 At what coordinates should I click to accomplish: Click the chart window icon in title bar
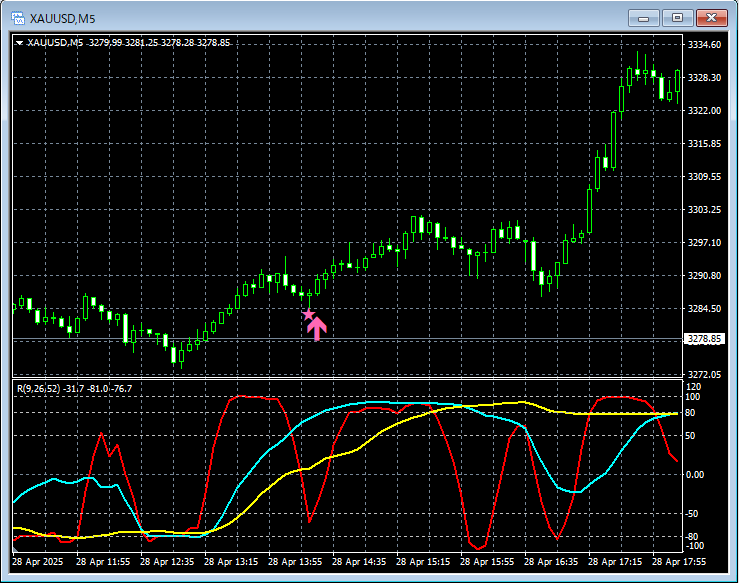pos(17,17)
